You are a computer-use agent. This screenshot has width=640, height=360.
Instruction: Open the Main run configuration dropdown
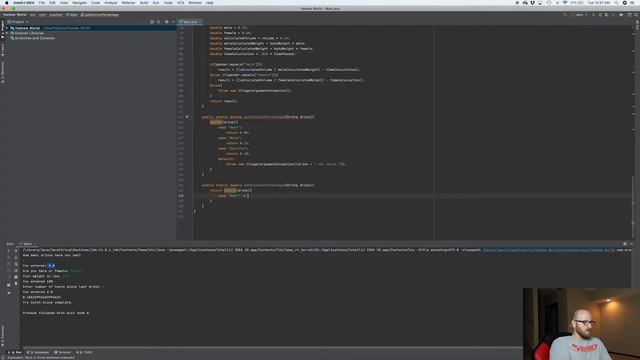click(580, 15)
